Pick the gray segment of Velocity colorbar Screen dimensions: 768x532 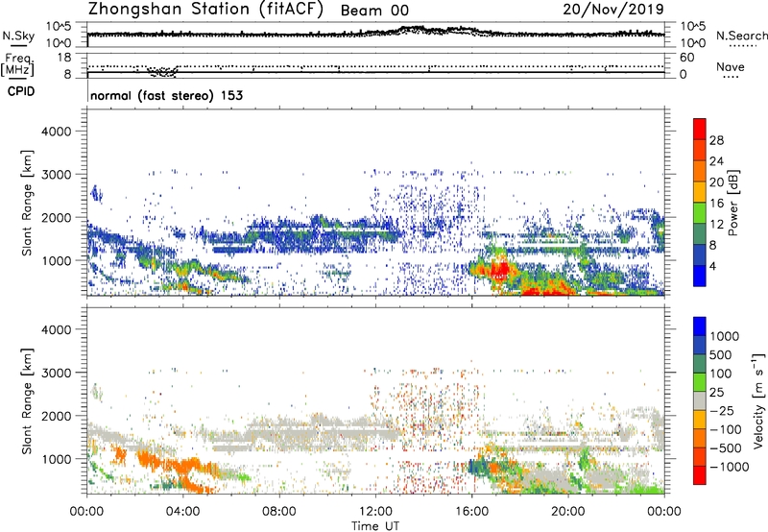point(700,400)
